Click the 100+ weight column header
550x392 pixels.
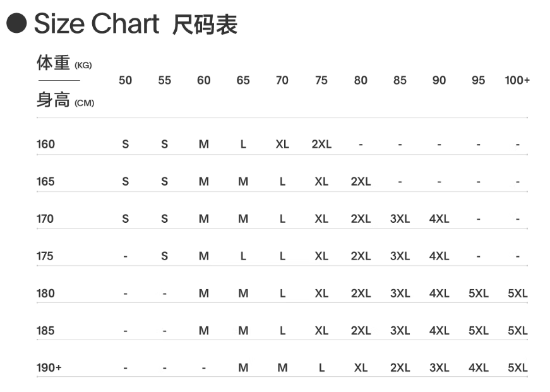tap(517, 80)
